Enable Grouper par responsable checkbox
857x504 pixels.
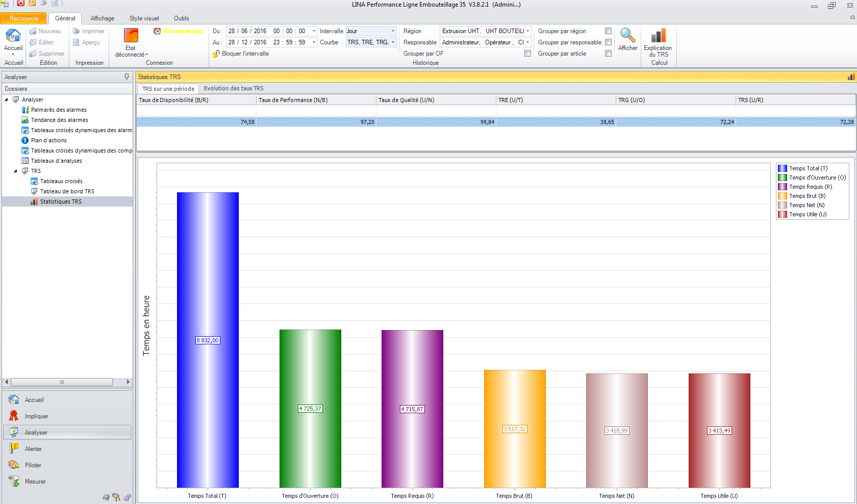click(x=608, y=42)
